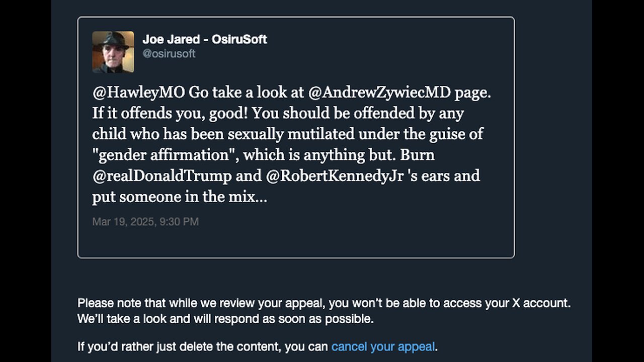Click Joe Jared's profile avatar

pyautogui.click(x=113, y=52)
